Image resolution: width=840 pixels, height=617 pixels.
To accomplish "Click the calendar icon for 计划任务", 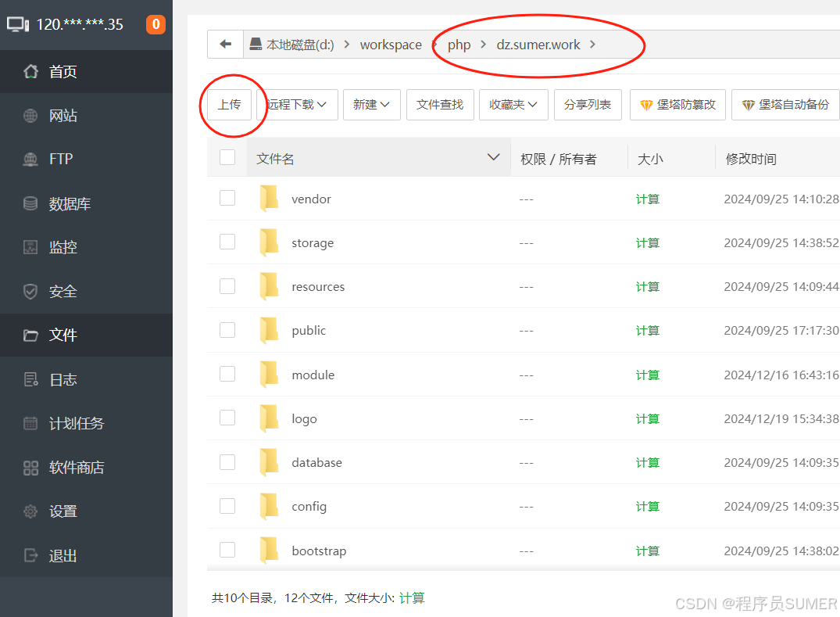I will pyautogui.click(x=30, y=424).
